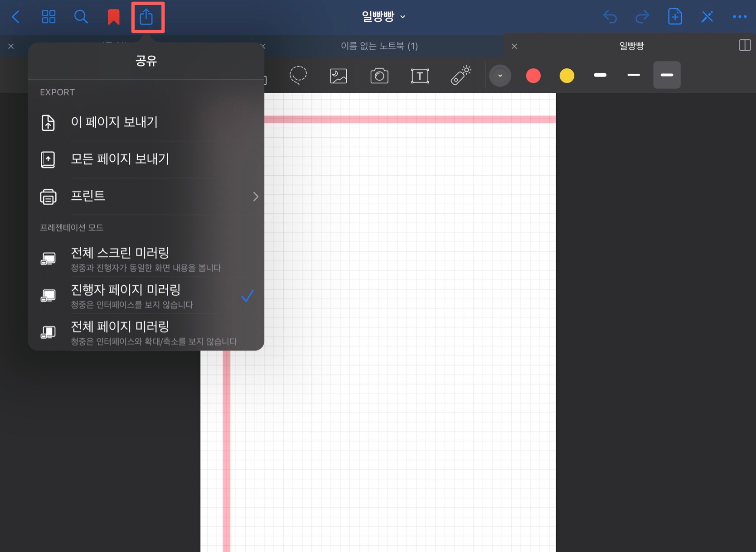Screen dimensions: 756x552
Task: Click the blue checkmark next to 진행자 페이지 미러링
Action: pos(247,296)
